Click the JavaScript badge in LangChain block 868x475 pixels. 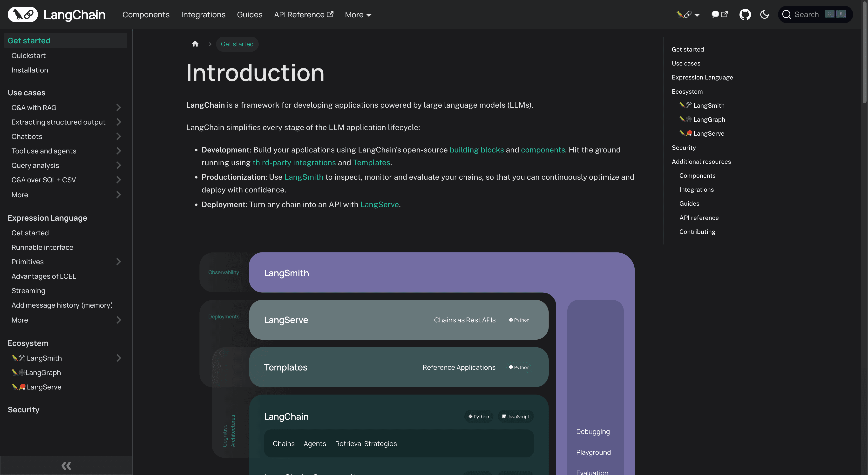515,416
